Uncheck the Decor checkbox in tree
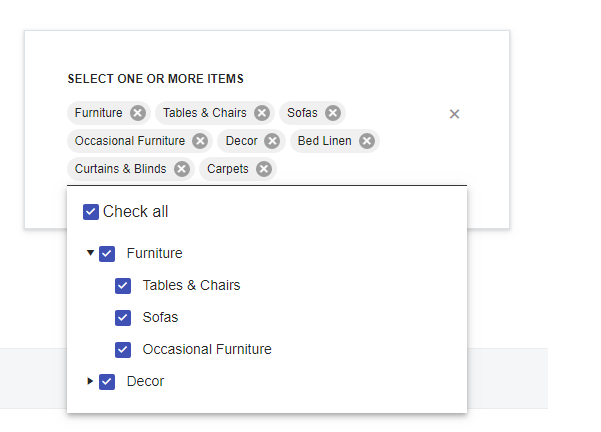The image size is (601, 432). tap(107, 382)
